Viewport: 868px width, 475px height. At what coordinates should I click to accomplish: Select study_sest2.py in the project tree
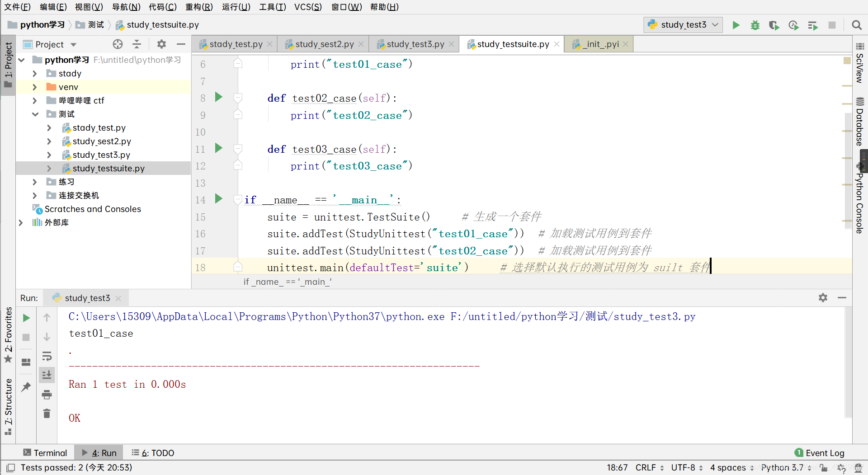point(102,141)
